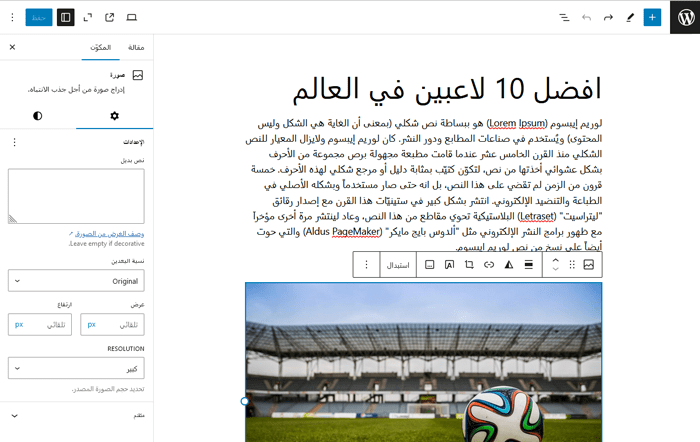
Task: Open the top-bar options three-dot menu
Action: (x=12, y=17)
